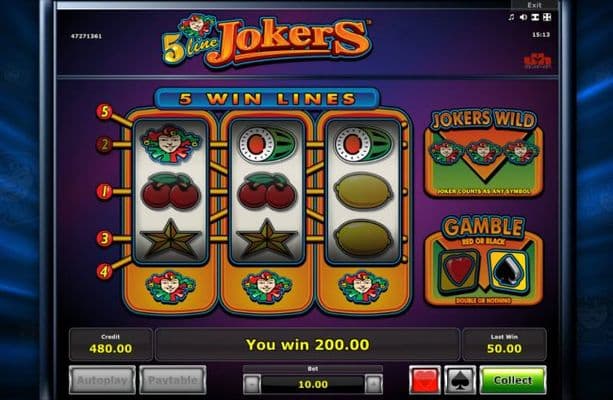Viewport: 613px width, 400px height.
Task: Click the Exit tab at top right
Action: (x=534, y=5)
